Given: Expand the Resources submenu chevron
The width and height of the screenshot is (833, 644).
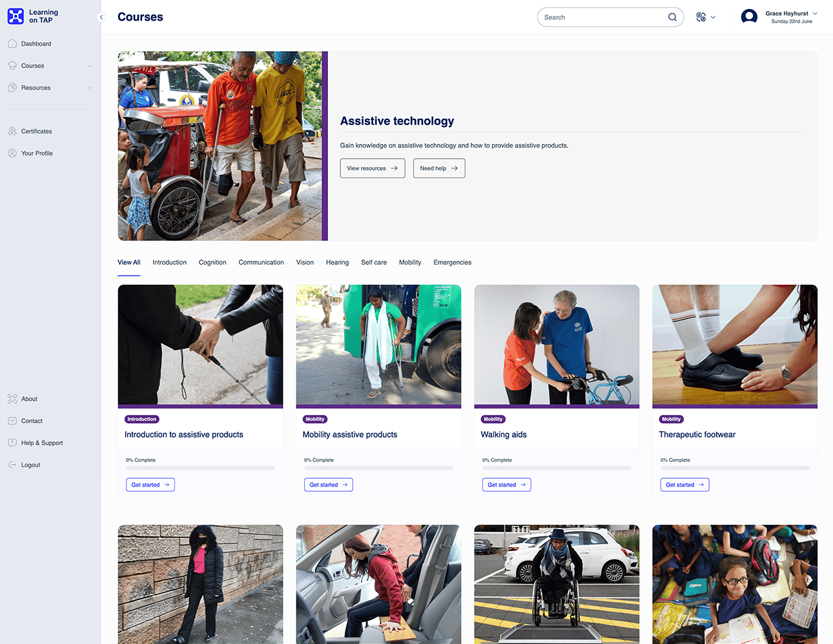Looking at the screenshot, I should point(89,88).
